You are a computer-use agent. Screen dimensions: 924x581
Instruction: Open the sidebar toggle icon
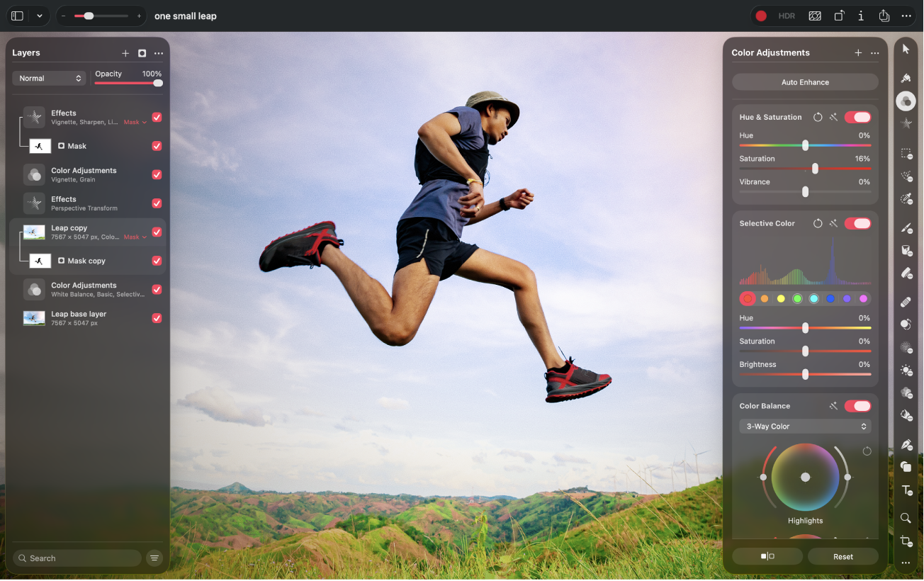click(x=18, y=16)
